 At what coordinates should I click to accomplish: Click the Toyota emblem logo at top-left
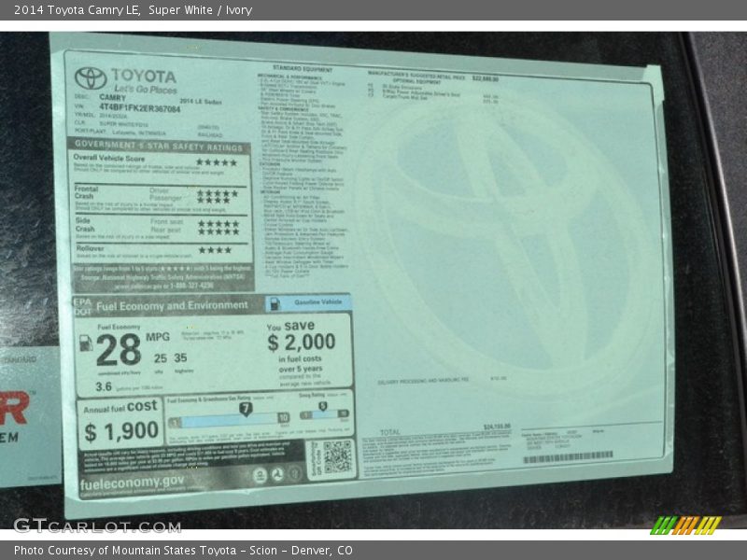click(x=91, y=78)
